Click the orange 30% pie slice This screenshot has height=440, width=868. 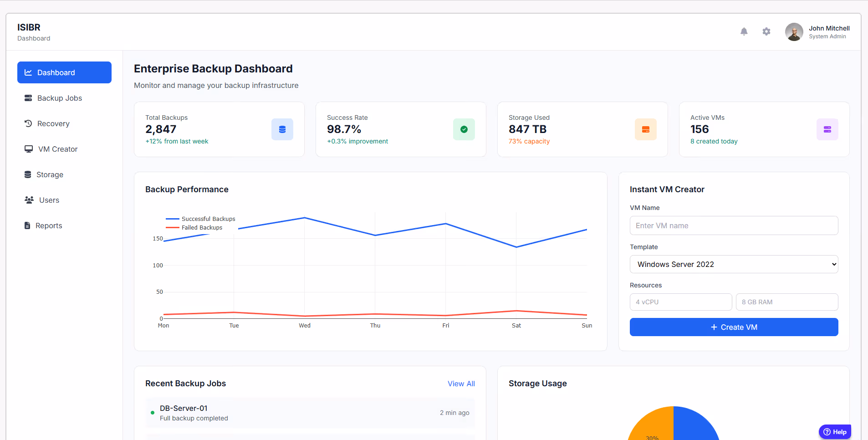[652, 426]
